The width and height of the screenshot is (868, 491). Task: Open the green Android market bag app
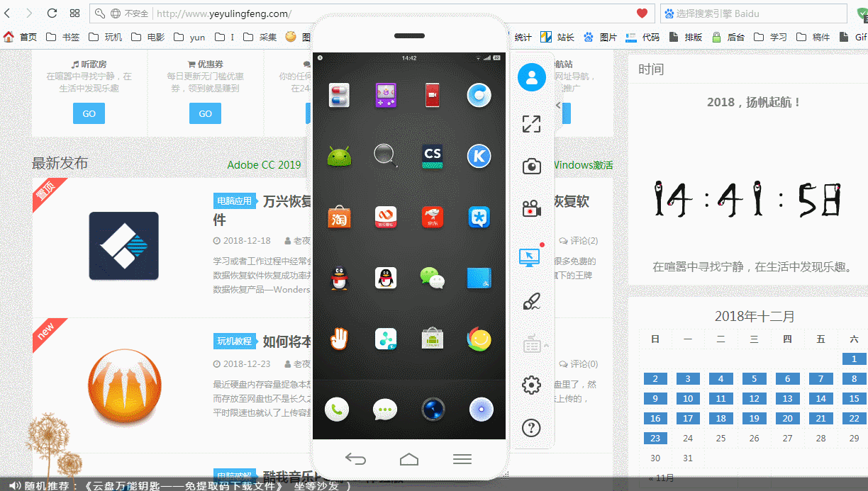coord(433,339)
